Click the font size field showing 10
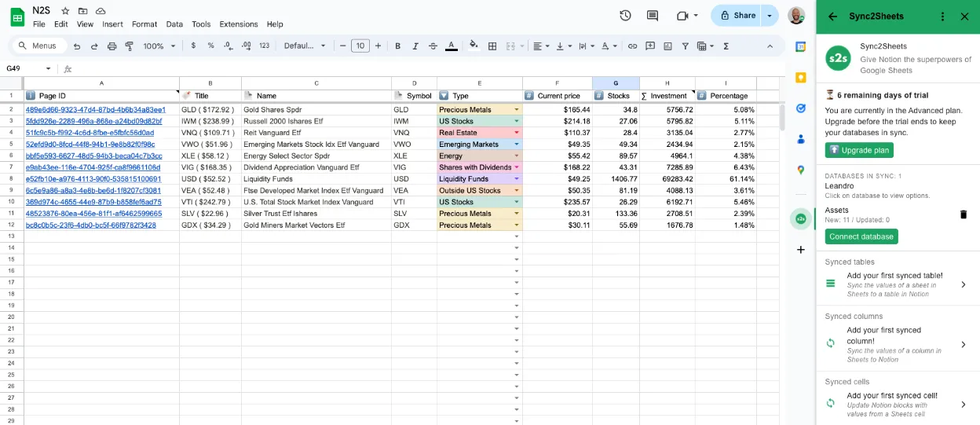Image resolution: width=980 pixels, height=425 pixels. coord(360,46)
